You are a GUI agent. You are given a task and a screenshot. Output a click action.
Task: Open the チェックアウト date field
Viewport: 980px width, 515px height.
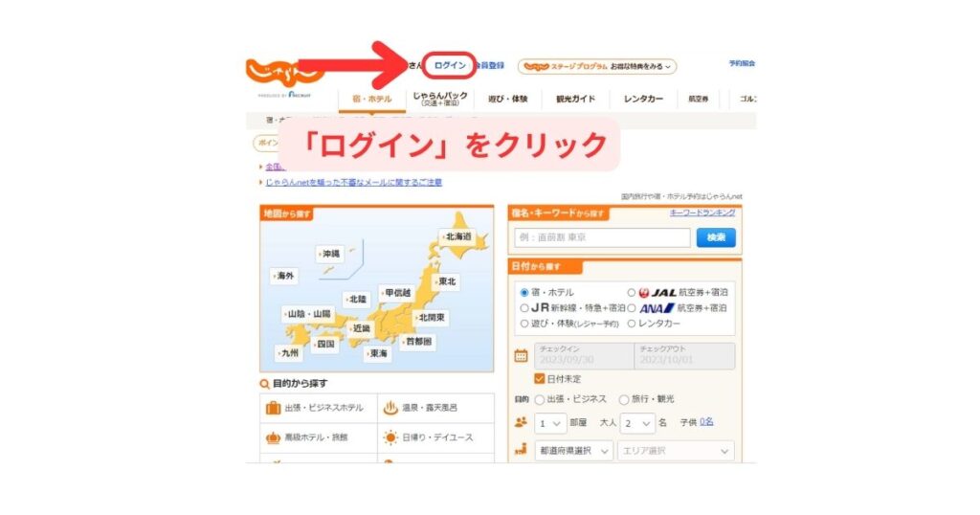tap(684, 356)
